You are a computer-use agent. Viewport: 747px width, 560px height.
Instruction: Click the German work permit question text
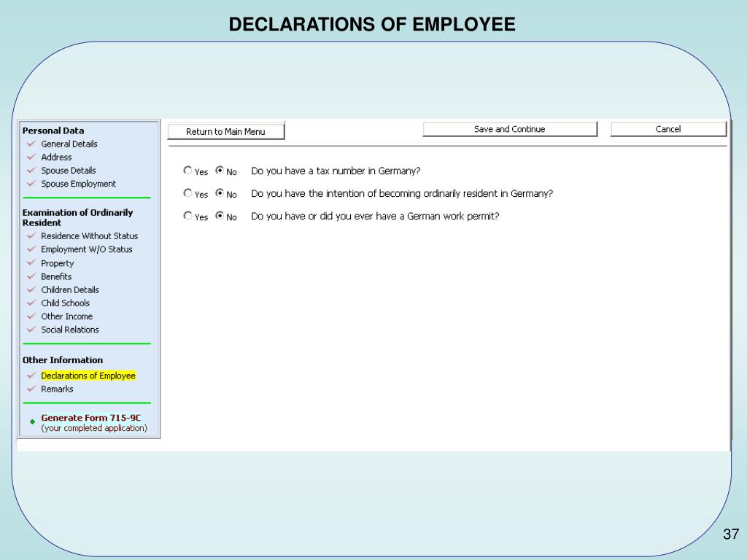coord(375,216)
